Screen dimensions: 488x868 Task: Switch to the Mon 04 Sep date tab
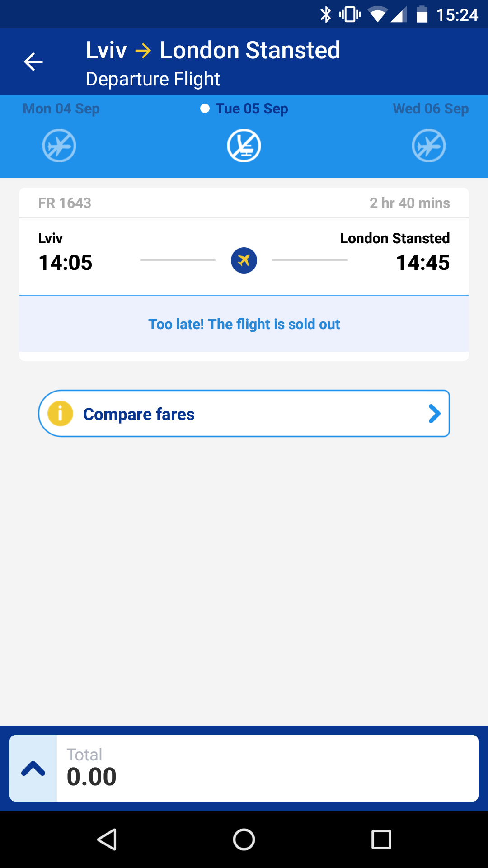tap(61, 109)
